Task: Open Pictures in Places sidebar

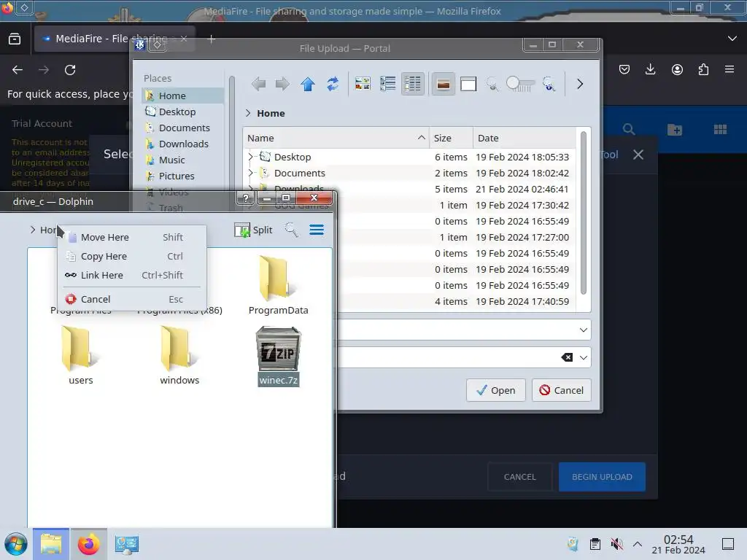Action: click(182, 176)
